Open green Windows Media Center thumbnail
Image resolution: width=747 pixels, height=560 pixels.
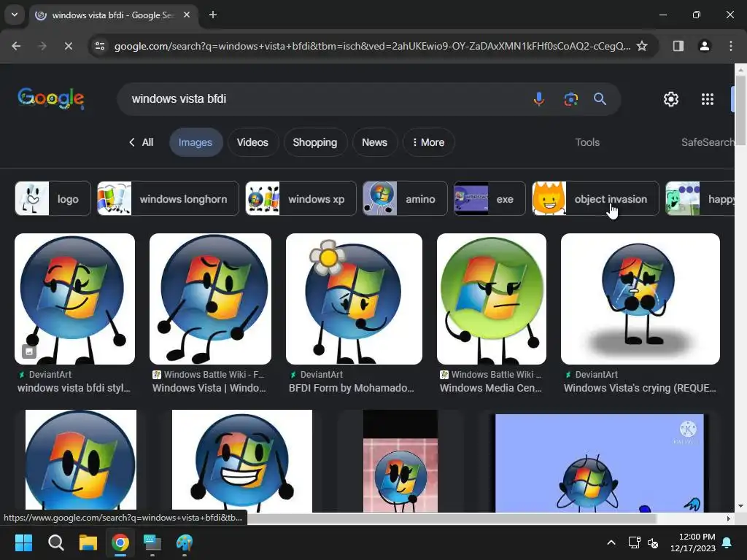tap(492, 299)
